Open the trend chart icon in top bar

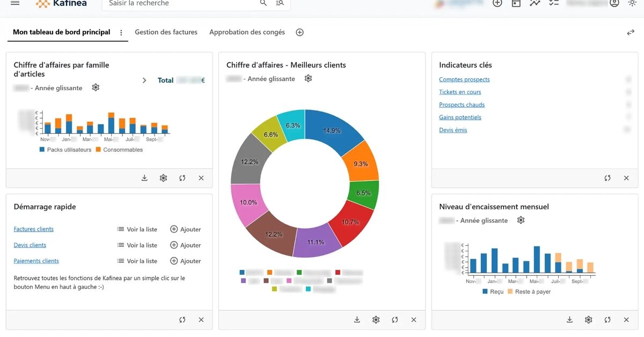coord(535,3)
